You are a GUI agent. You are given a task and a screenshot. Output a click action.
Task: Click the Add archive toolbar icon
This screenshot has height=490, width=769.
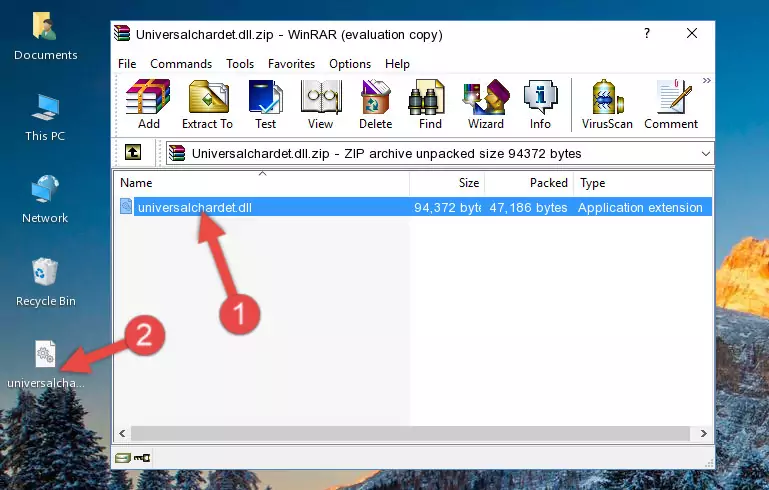click(148, 104)
